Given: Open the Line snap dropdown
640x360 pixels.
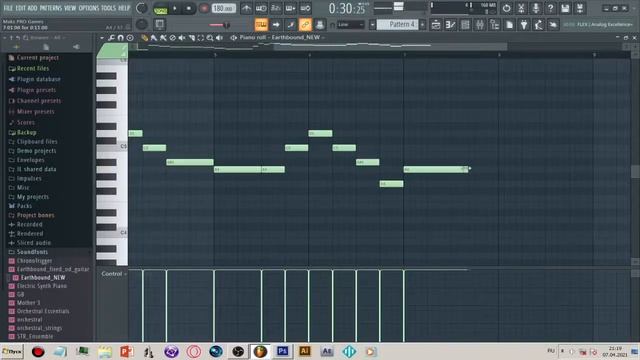Looking at the screenshot, I should [x=350, y=25].
